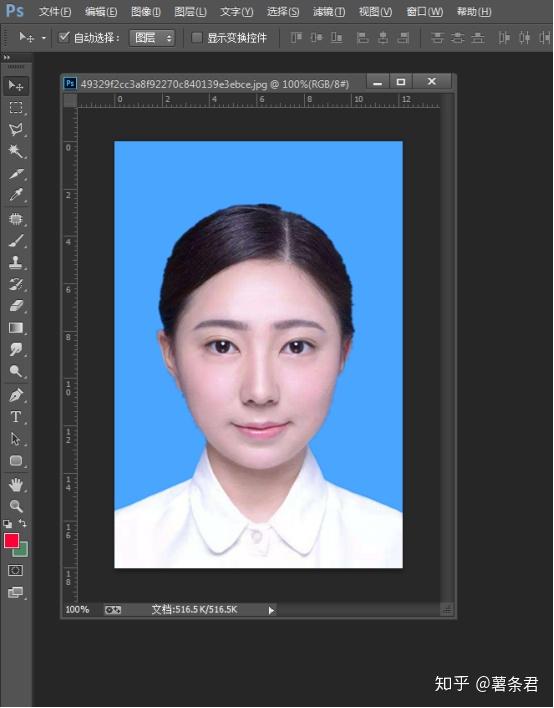Toggle Quick Mask mode icon
The width and height of the screenshot is (554, 708).
tap(15, 570)
